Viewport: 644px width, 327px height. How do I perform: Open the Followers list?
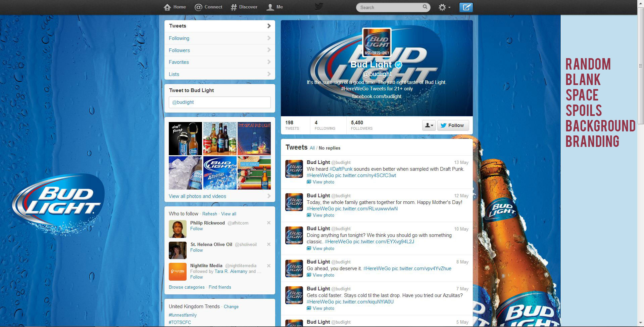pyautogui.click(x=220, y=50)
